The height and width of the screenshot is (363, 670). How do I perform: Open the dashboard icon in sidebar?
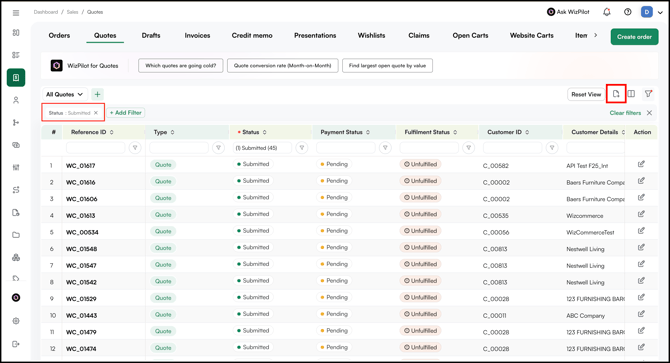[x=16, y=33]
